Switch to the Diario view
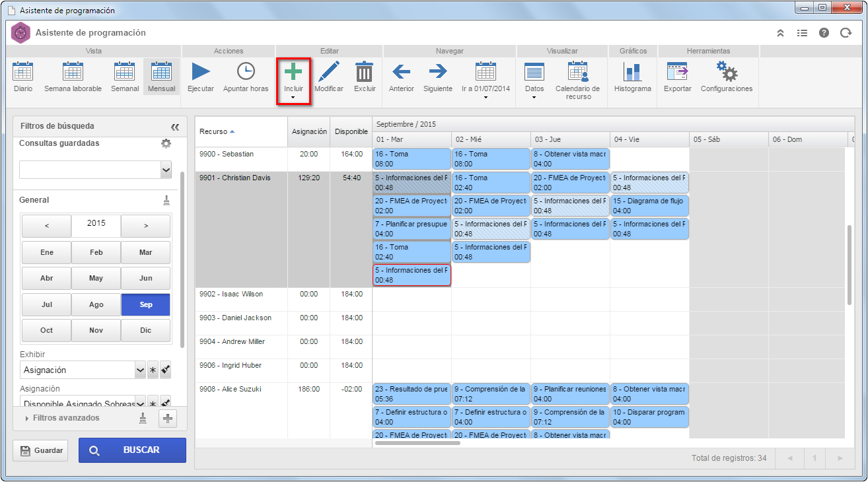This screenshot has height=482, width=868. (x=23, y=78)
